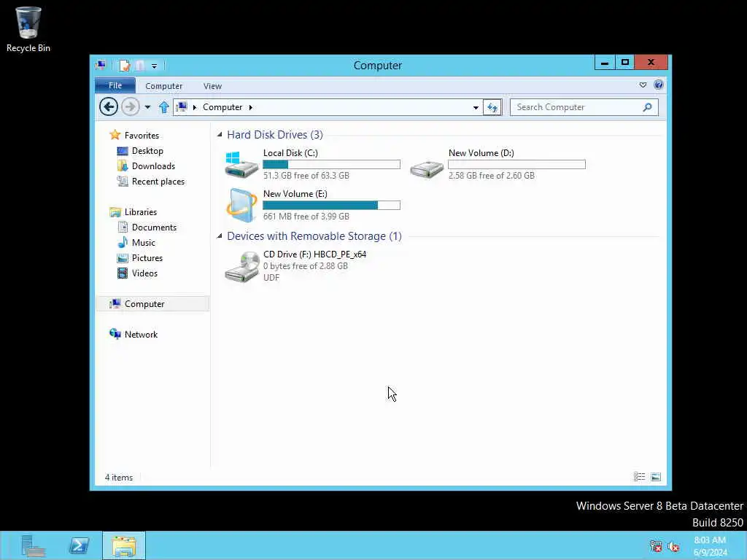Image resolution: width=747 pixels, height=560 pixels.
Task: Open Help with the question mark icon
Action: [x=659, y=85]
